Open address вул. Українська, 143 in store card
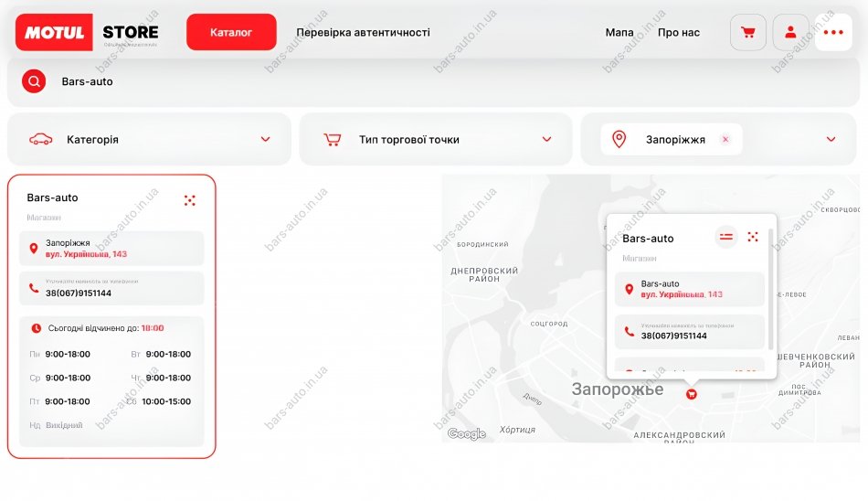The image size is (868, 501). (x=87, y=254)
